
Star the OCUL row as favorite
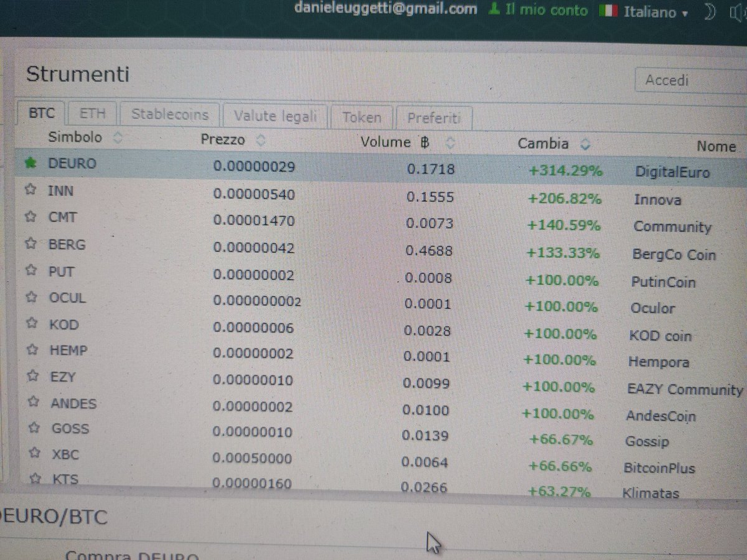[31, 298]
